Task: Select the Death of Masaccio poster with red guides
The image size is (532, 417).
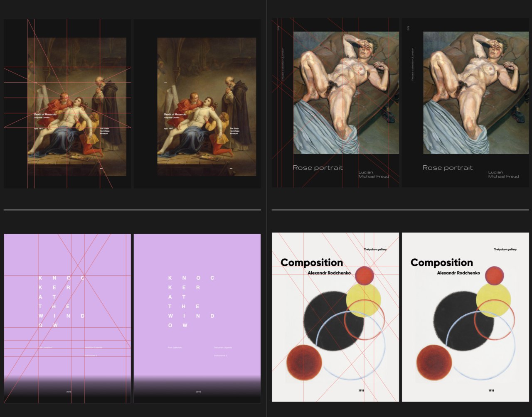Action: point(67,103)
